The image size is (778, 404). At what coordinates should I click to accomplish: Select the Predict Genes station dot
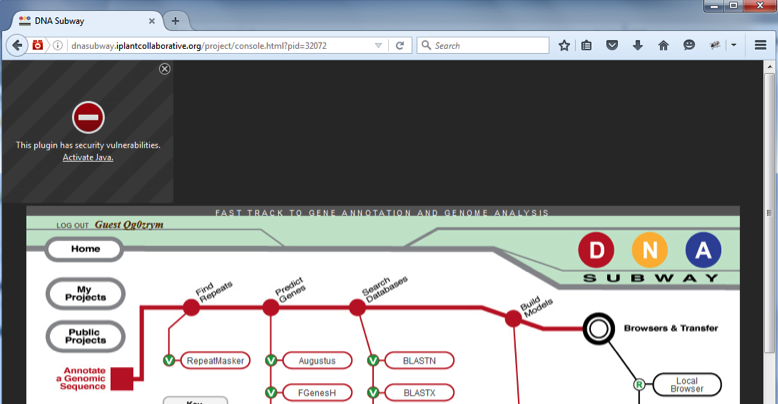click(x=271, y=308)
